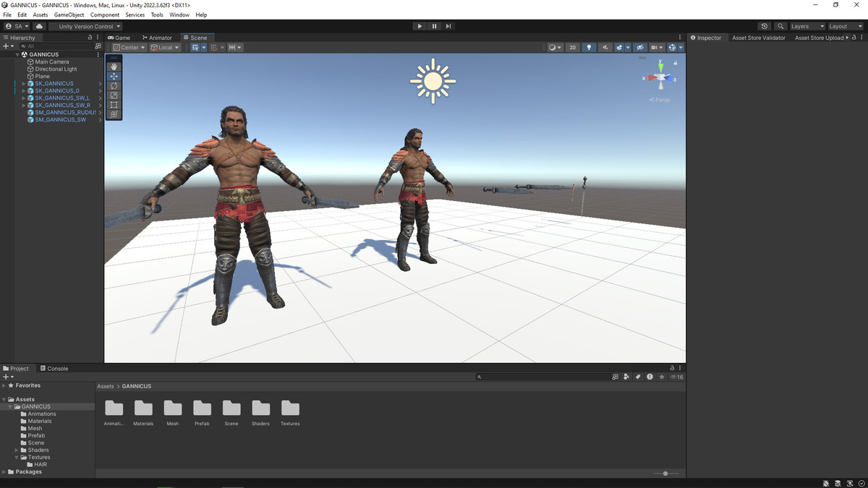Screen dimensions: 868x488
Task: Click the Assets breadcrumb link
Action: (x=106, y=386)
